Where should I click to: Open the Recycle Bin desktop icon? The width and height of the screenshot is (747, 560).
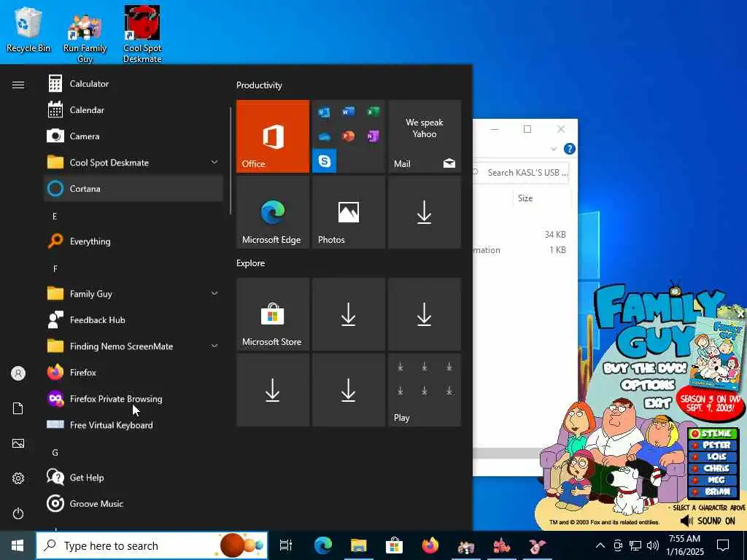[28, 29]
